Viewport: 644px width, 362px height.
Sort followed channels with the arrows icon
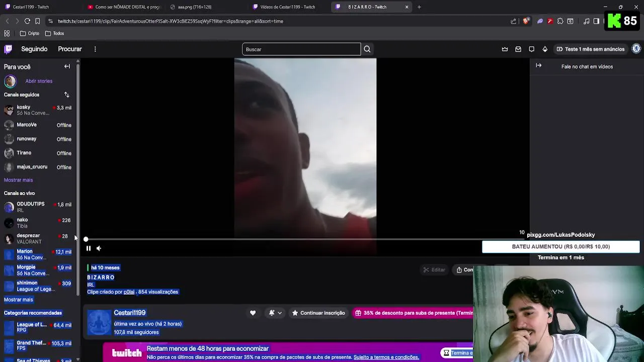point(66,95)
